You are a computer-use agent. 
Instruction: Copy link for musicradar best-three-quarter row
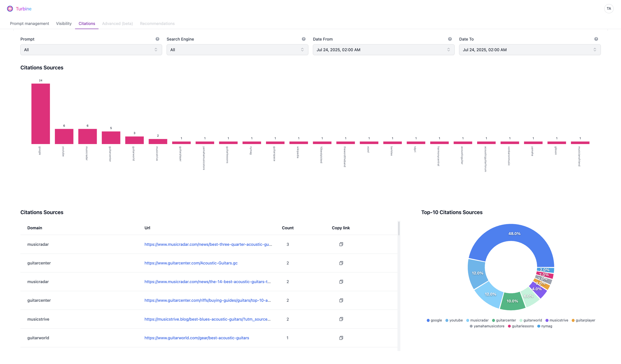(341, 244)
